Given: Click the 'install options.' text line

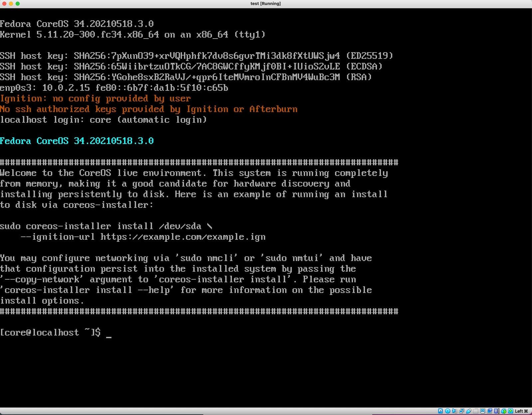Looking at the screenshot, I should tap(42, 301).
